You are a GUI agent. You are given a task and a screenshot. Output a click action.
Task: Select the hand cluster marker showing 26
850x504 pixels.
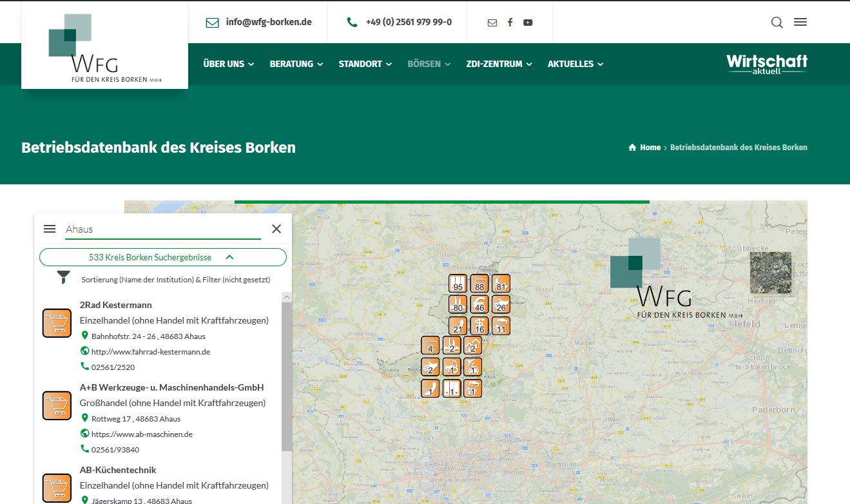(x=501, y=305)
